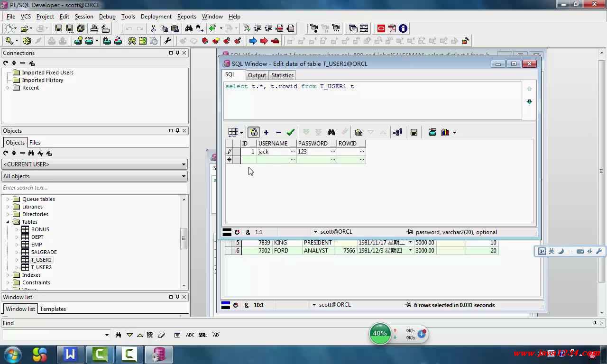The image size is (607, 364).
Task: Click the red Oracle logo icon
Action: point(381,28)
